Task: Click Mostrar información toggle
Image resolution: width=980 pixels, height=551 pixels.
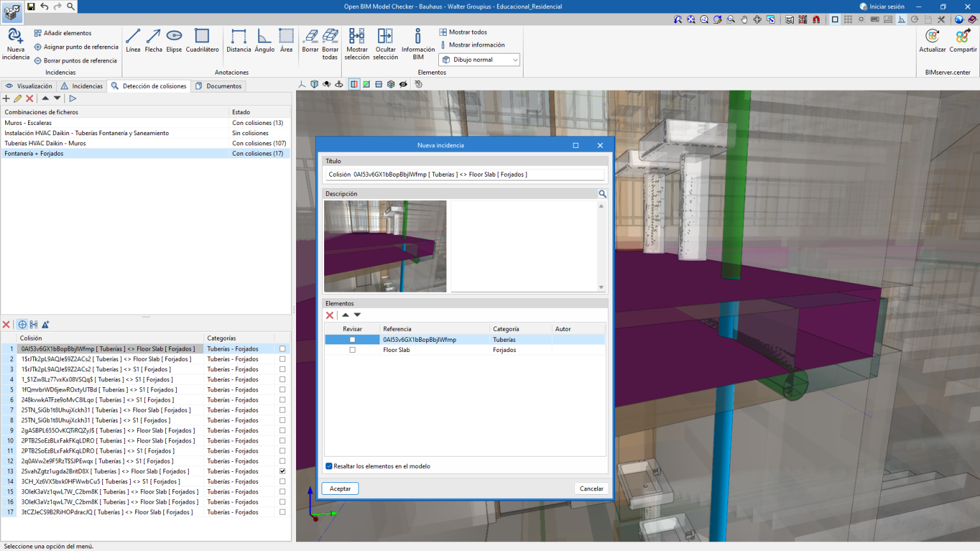Action: pyautogui.click(x=472, y=45)
